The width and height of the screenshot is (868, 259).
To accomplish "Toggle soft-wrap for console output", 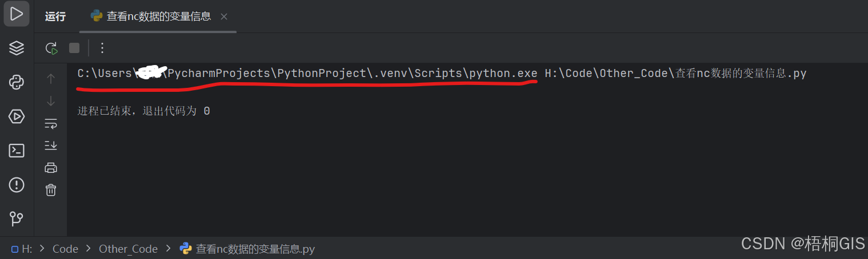I will point(51,123).
